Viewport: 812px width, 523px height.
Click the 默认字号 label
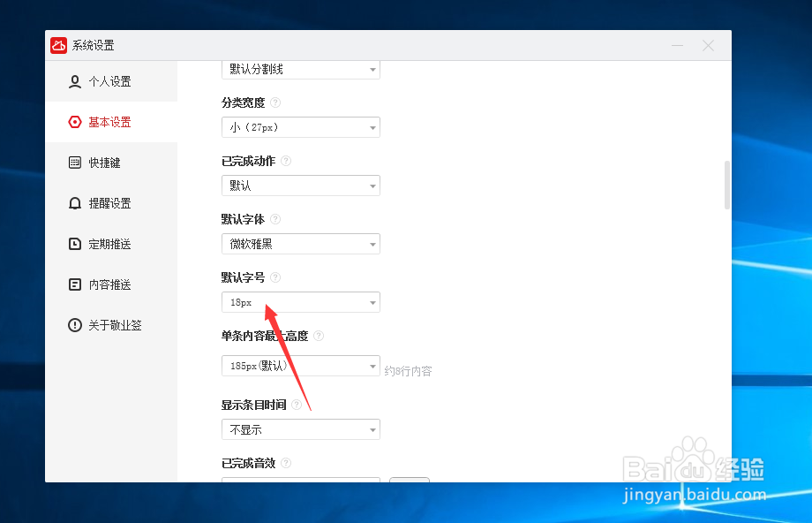243,277
